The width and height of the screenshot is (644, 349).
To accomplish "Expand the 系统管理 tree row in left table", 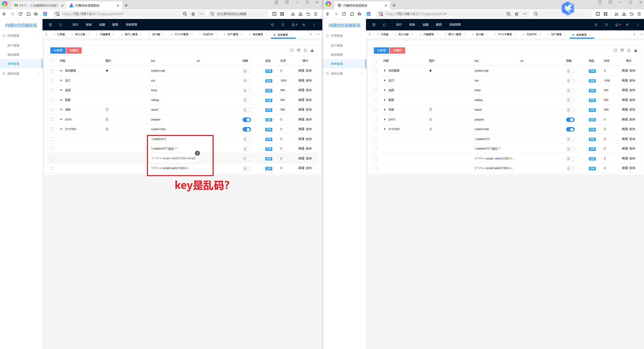I will 61,71.
